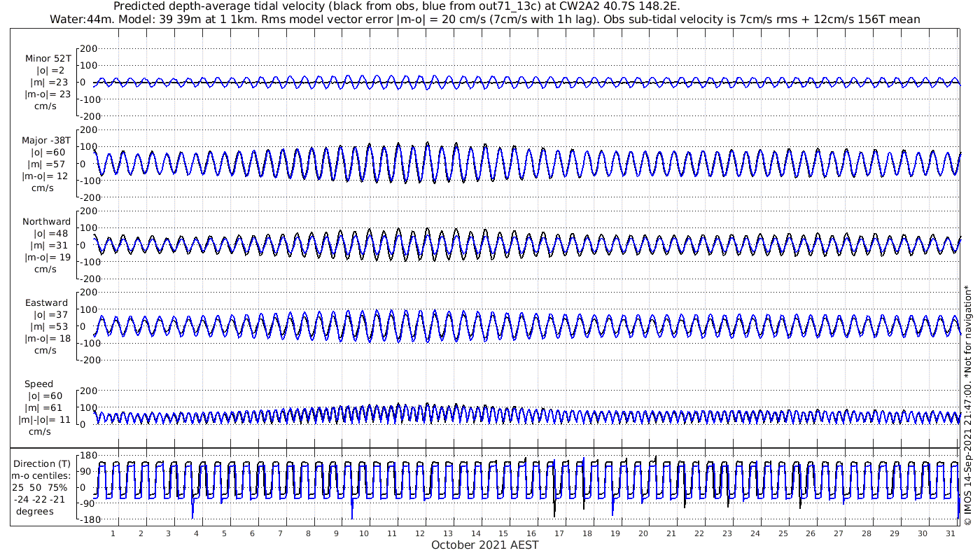Select the 'Minor 52T' panel label
This screenshot has width=980, height=560.
(x=48, y=59)
